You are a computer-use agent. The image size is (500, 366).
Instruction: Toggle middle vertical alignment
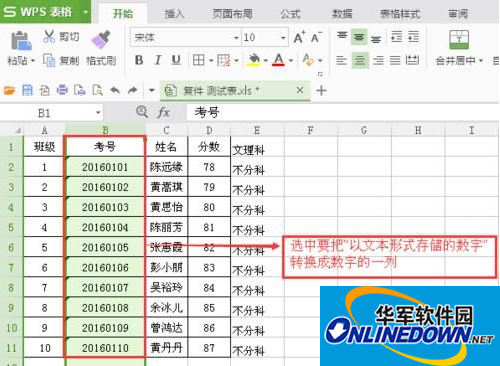pos(359,37)
